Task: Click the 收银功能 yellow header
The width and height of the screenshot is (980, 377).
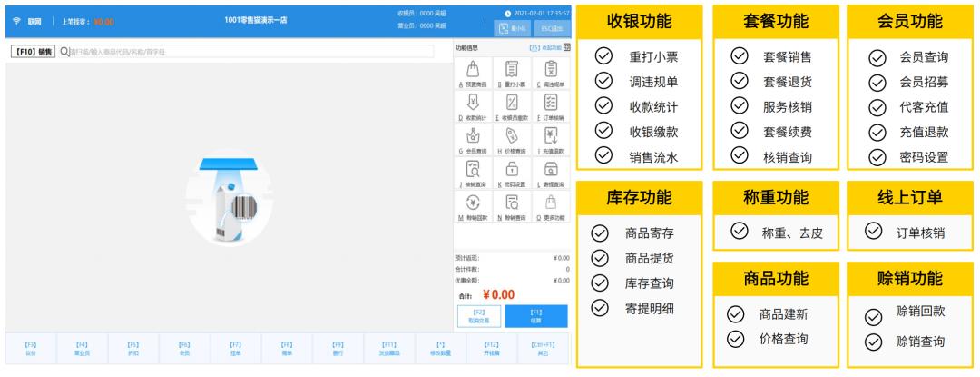Action: click(x=639, y=21)
